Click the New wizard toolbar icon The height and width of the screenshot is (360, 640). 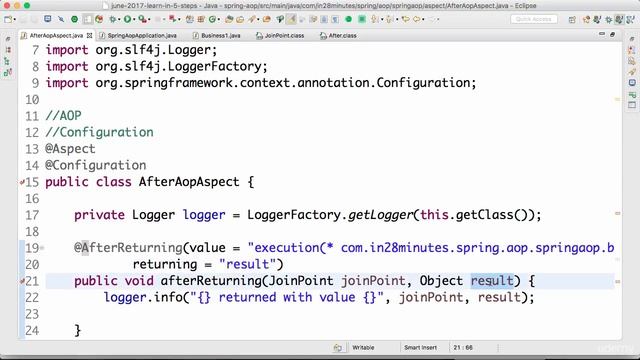tap(8, 19)
